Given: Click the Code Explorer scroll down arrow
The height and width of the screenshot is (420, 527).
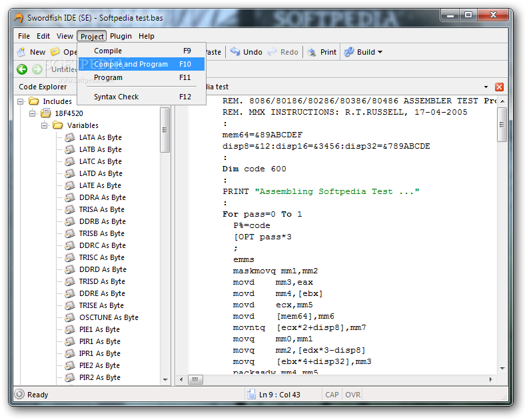Looking at the screenshot, I should 165,379.
